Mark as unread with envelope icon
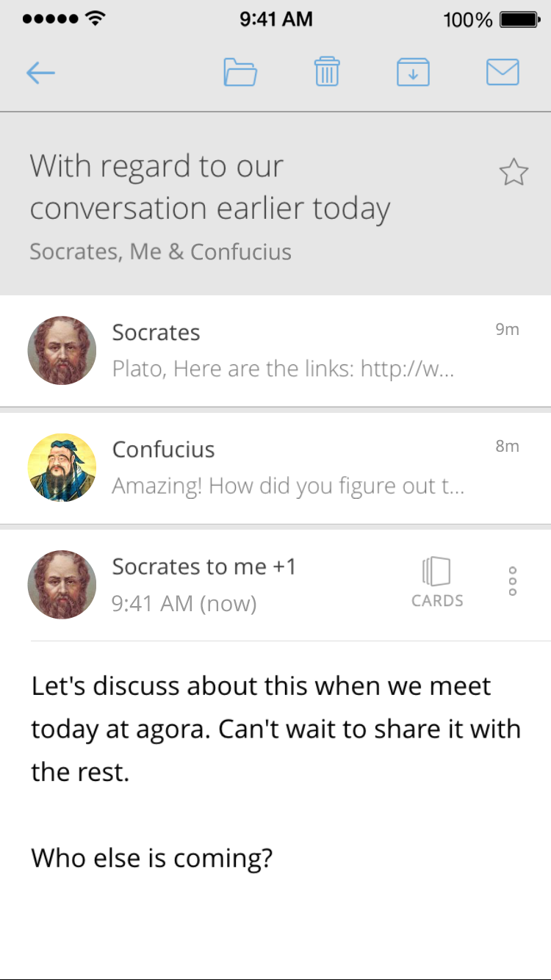This screenshot has width=551, height=980. [x=503, y=73]
